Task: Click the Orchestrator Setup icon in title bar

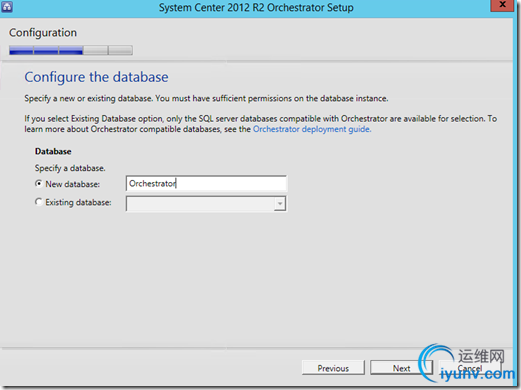Action: click(x=7, y=7)
